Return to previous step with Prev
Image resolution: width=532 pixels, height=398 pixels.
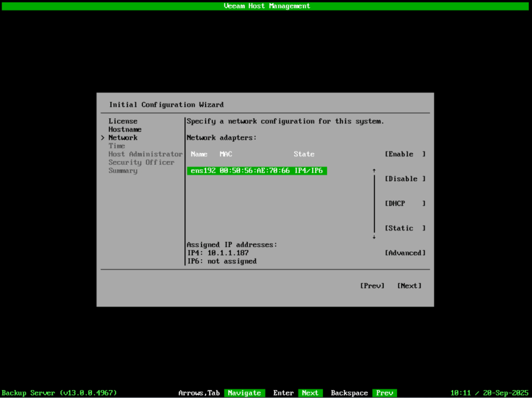[372, 286]
